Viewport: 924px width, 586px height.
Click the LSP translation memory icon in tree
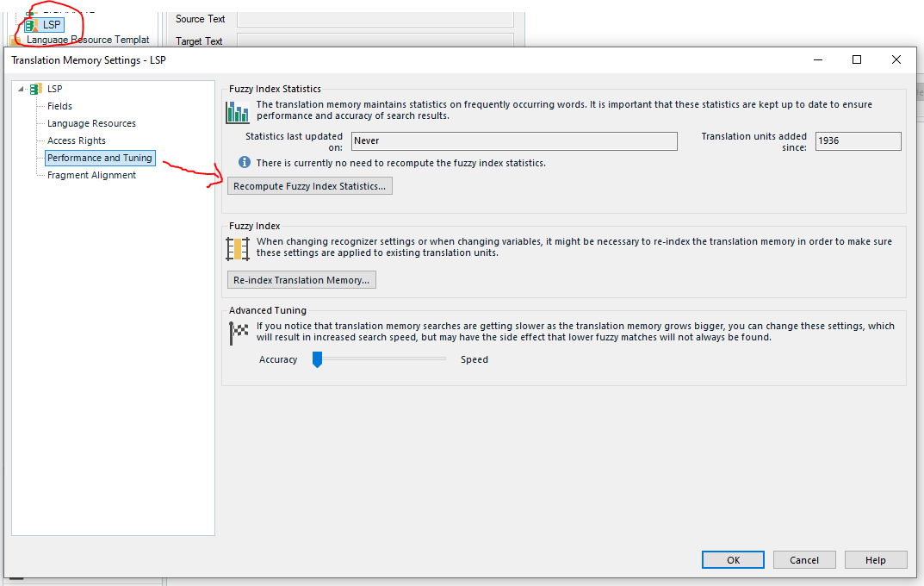pyautogui.click(x=36, y=89)
